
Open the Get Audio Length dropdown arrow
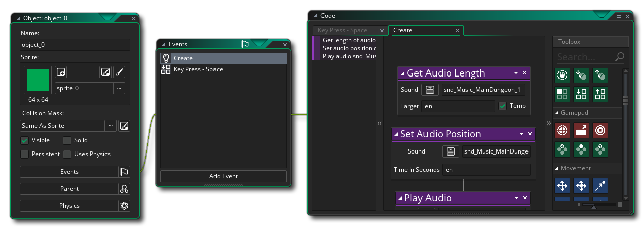point(516,73)
